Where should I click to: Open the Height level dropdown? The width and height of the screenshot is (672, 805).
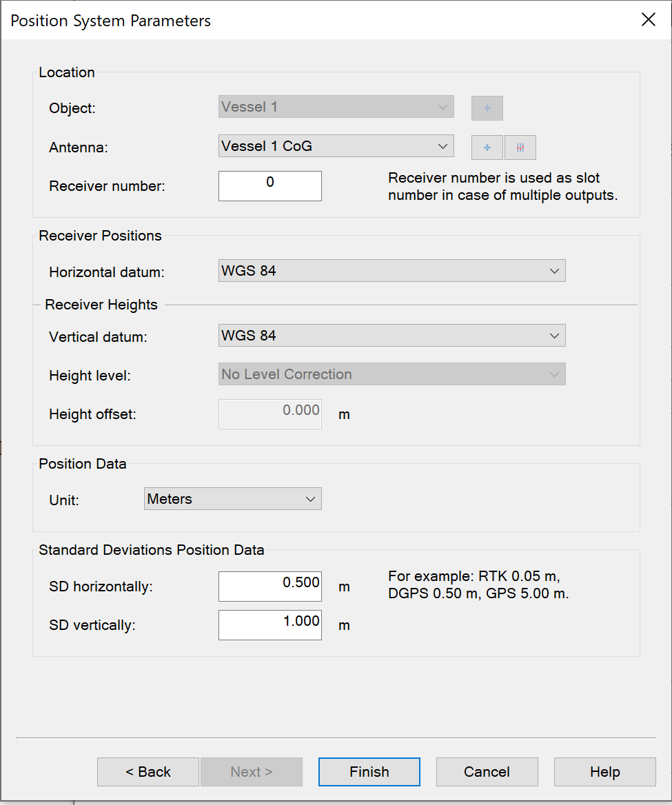click(391, 374)
